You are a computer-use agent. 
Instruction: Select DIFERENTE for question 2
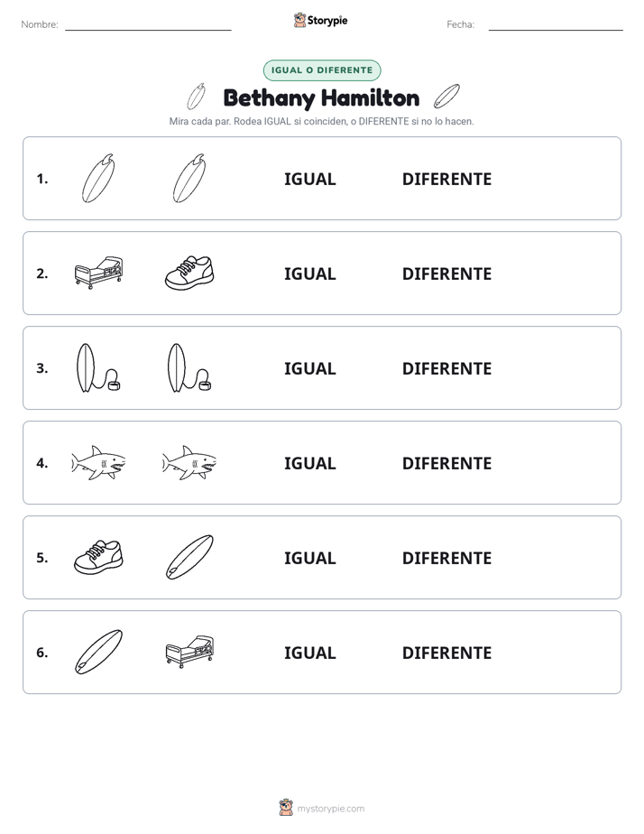click(446, 273)
